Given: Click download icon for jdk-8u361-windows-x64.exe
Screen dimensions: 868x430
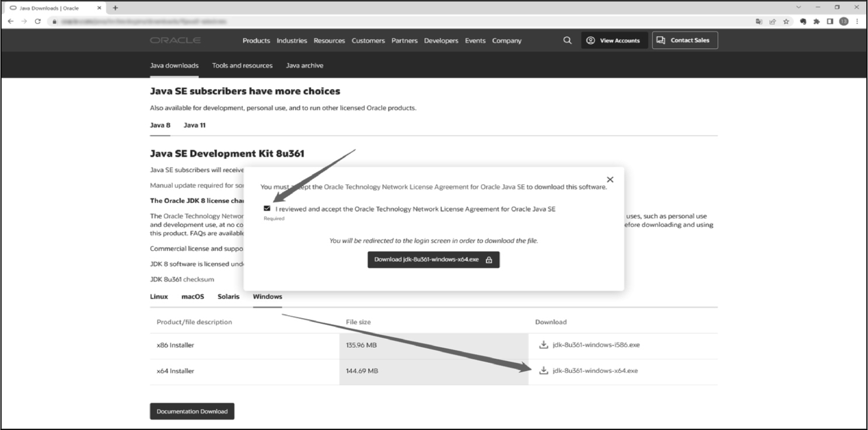Looking at the screenshot, I should click(x=544, y=370).
